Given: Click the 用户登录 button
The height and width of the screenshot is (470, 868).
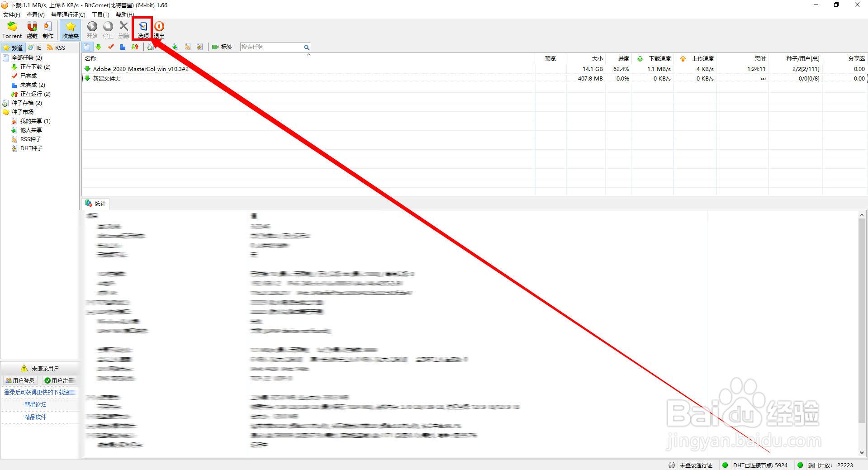Looking at the screenshot, I should pos(20,381).
